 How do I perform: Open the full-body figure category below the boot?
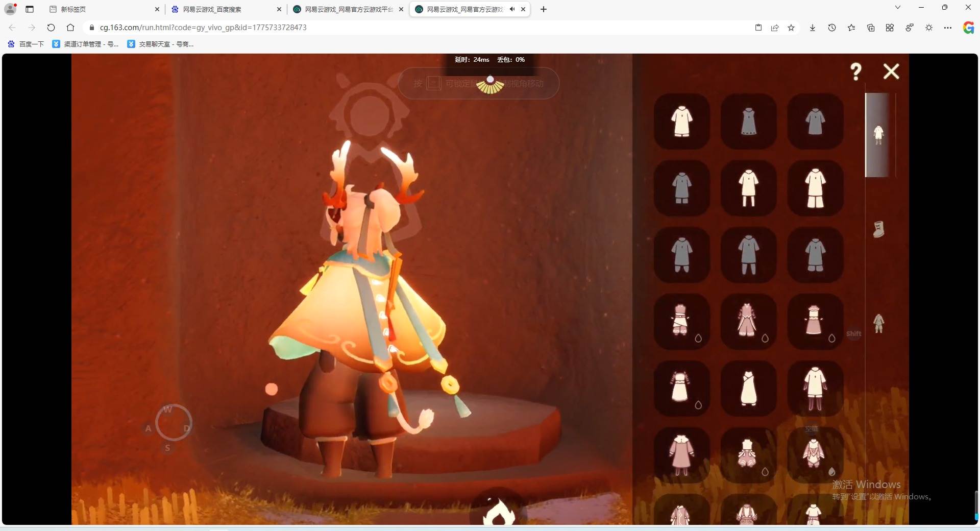(878, 324)
